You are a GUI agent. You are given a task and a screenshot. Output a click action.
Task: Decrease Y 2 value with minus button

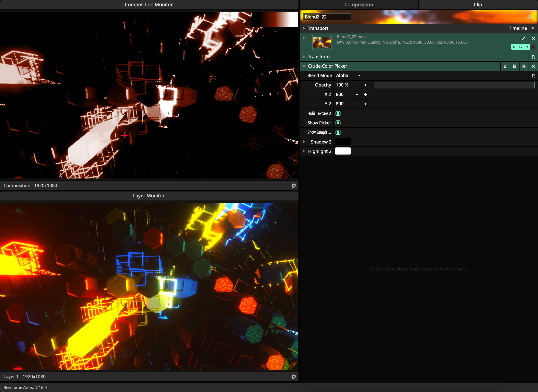[x=357, y=104]
